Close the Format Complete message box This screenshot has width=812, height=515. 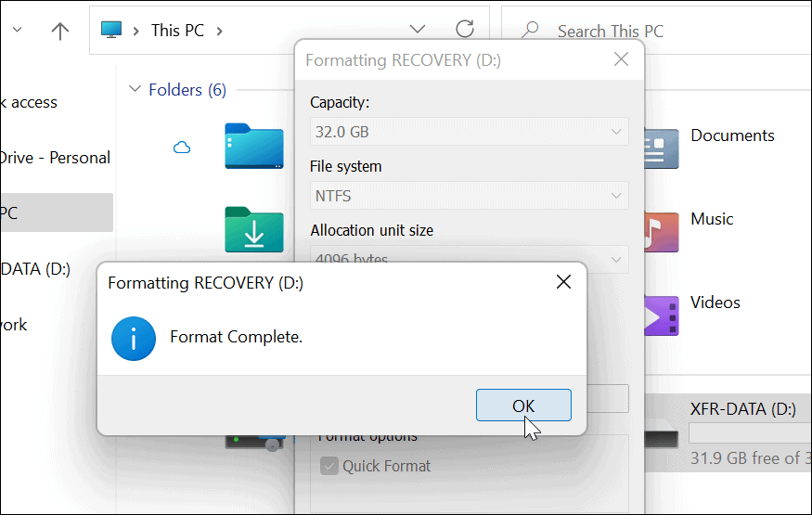(563, 281)
